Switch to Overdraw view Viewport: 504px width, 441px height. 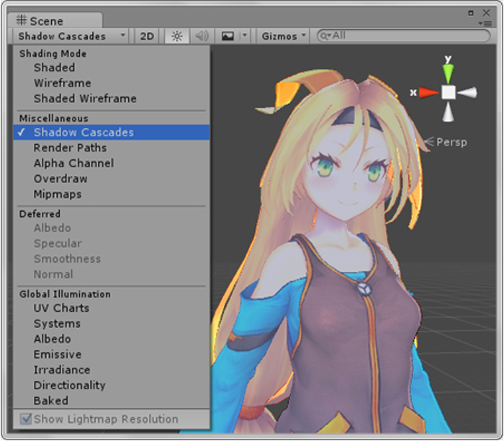[x=111, y=179]
